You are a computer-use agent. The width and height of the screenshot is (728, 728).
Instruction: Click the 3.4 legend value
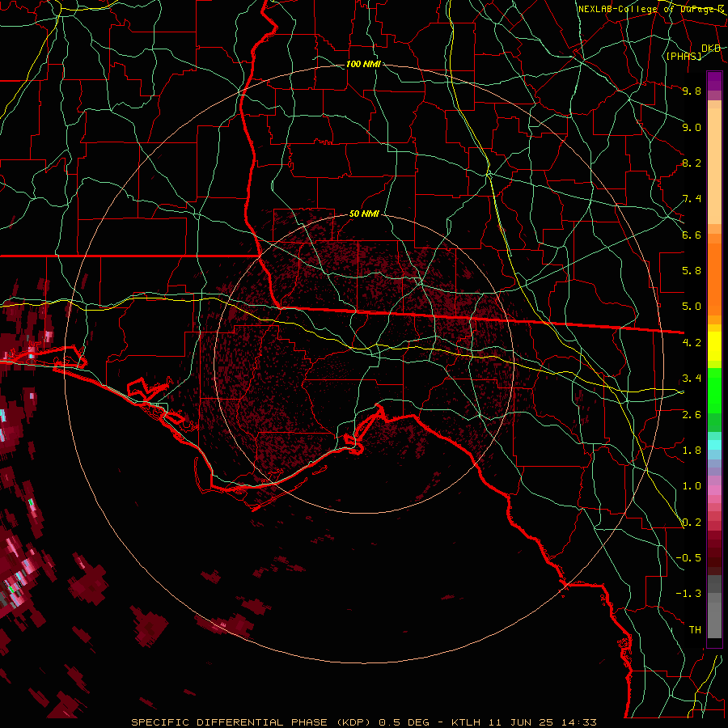coord(692,379)
